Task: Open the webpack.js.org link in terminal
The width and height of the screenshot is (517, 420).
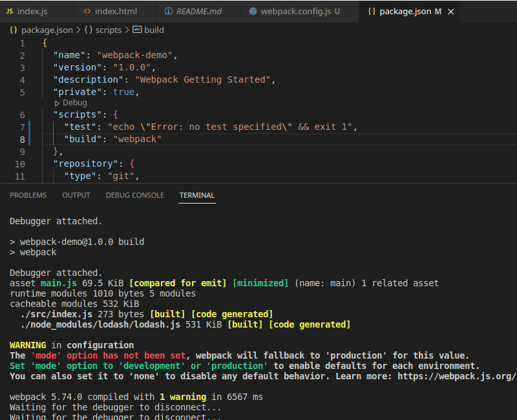Action: click(x=457, y=376)
